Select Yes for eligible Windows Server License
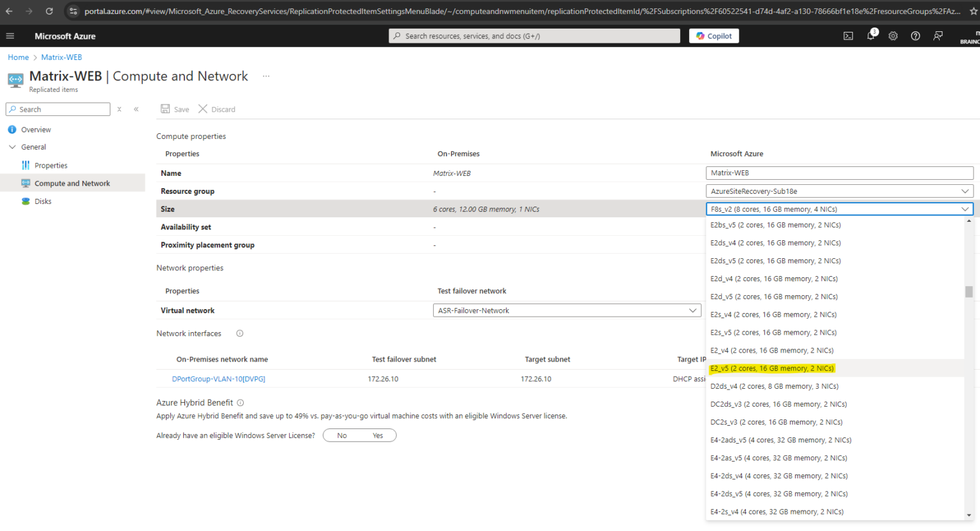 click(377, 435)
